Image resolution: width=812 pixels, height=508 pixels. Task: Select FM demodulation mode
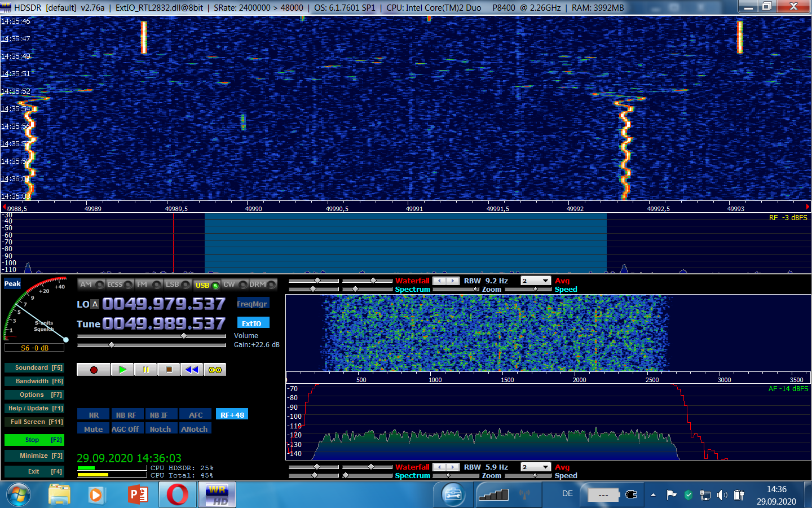tap(149, 284)
